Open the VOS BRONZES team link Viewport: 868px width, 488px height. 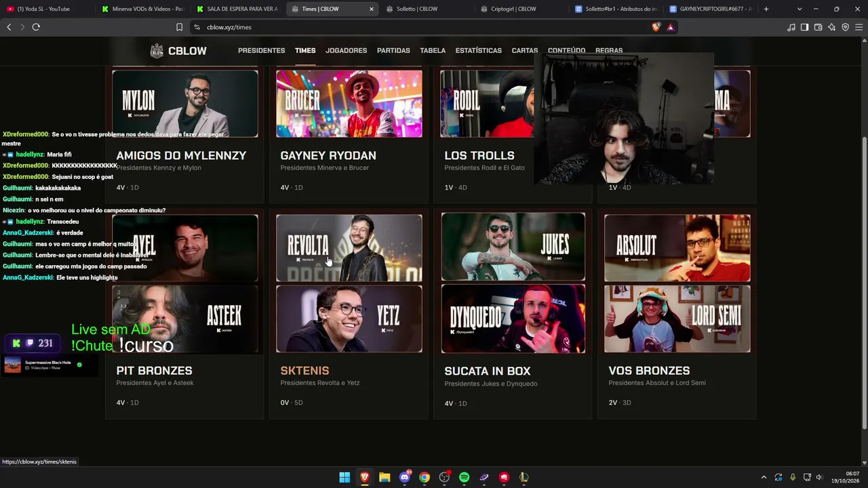coord(649,371)
